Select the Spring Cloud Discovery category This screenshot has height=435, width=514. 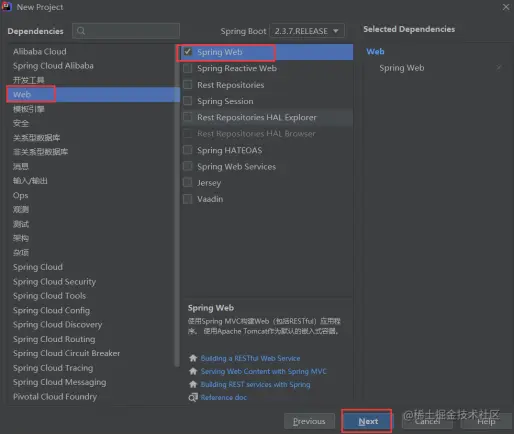(x=57, y=325)
